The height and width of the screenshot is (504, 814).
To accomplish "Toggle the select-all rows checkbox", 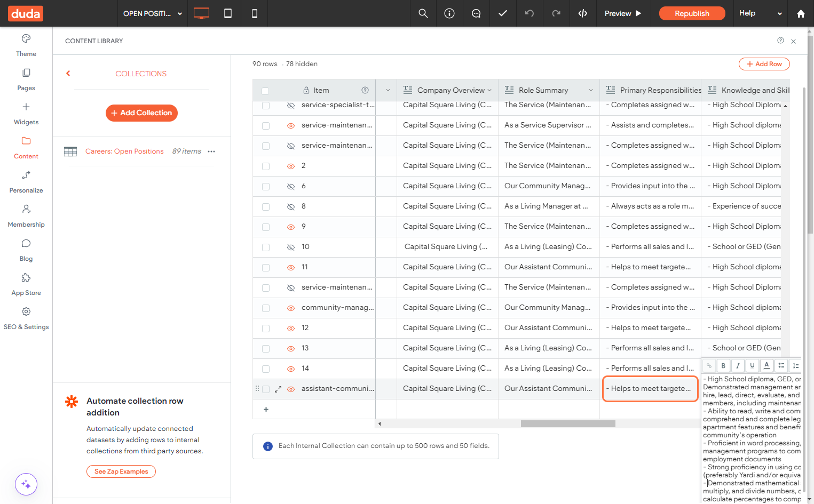I will tap(265, 91).
